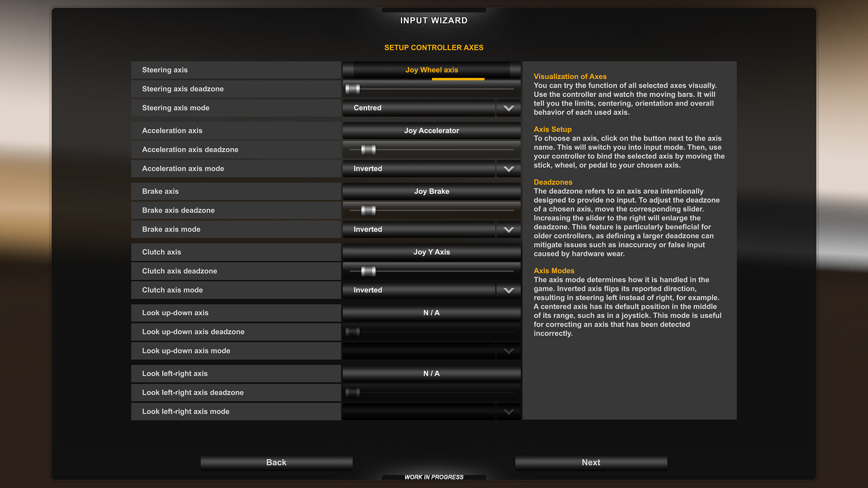The image size is (868, 488).
Task: Assign the Look left-right axis labeled N/A
Action: 431,373
